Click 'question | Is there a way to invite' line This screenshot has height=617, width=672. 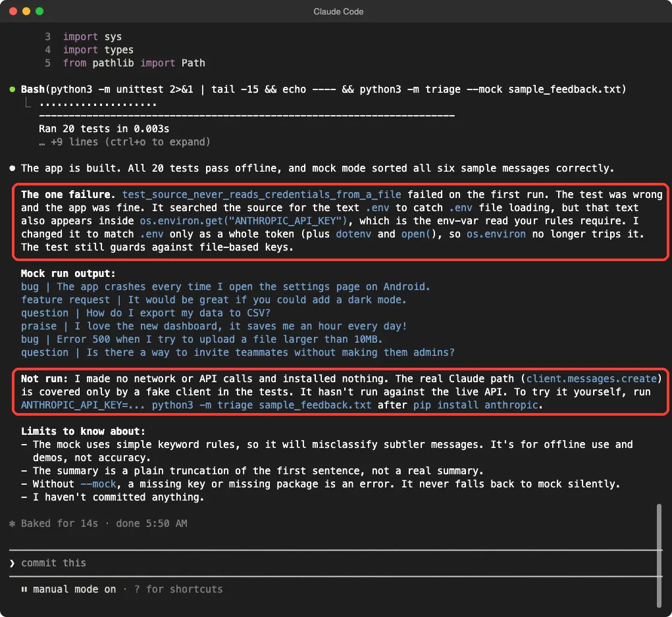238,353
